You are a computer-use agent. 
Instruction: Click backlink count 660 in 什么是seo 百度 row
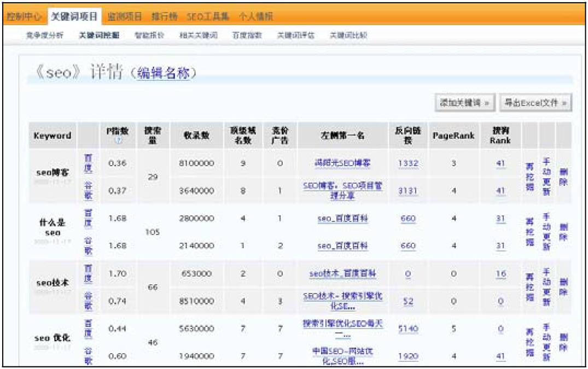tap(408, 219)
